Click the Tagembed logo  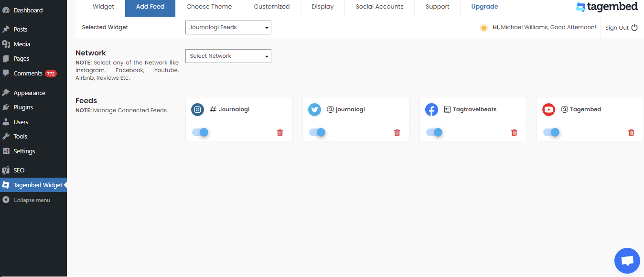coord(607,7)
